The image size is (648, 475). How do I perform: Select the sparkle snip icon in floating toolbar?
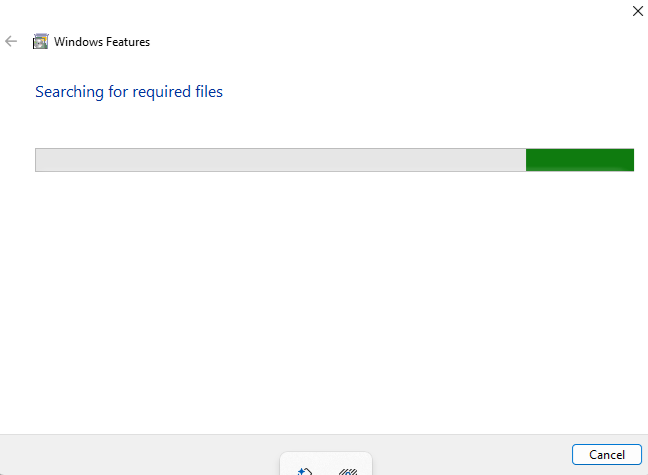click(x=305, y=471)
